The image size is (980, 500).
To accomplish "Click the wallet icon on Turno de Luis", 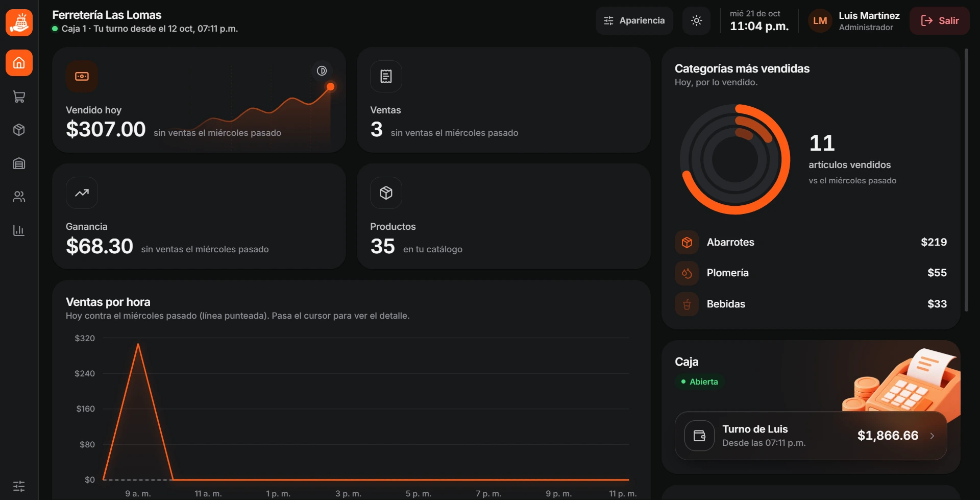I will tap(699, 436).
